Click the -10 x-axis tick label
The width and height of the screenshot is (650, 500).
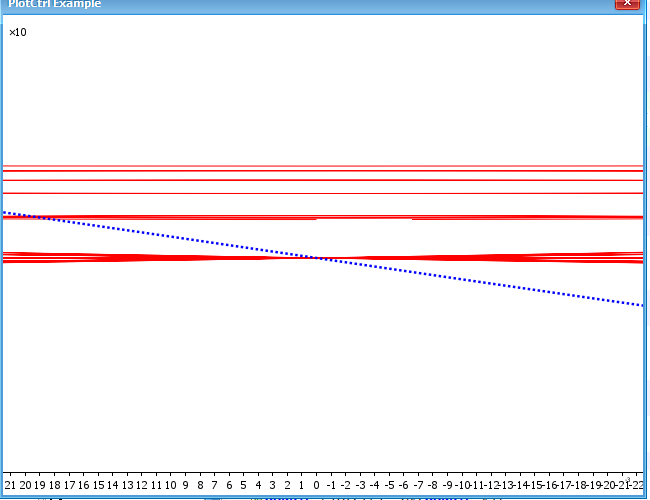(463, 483)
